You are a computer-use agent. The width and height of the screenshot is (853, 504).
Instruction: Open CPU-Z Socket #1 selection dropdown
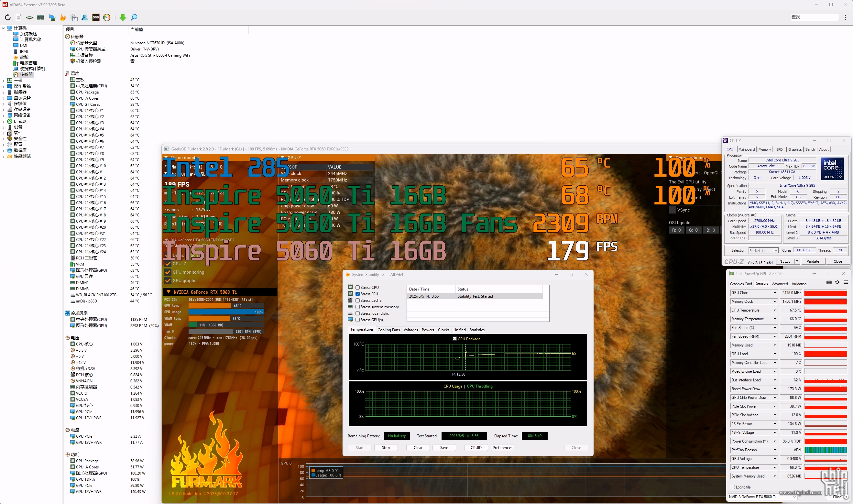[763, 250]
